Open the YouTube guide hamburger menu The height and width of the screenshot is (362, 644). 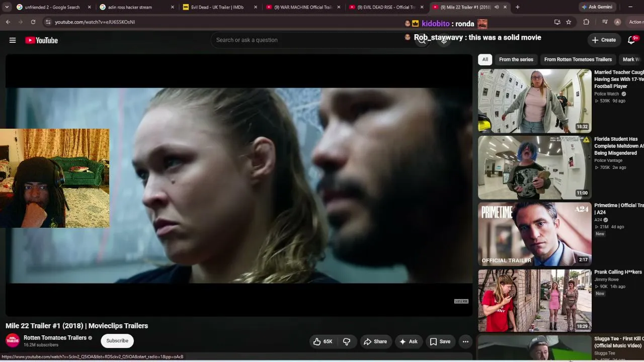[x=13, y=40]
